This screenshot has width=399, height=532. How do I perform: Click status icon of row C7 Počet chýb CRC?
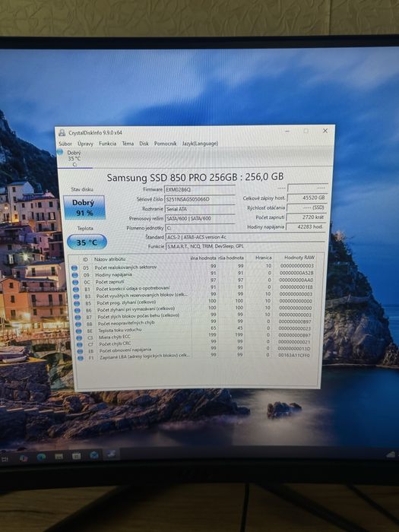click(x=80, y=345)
